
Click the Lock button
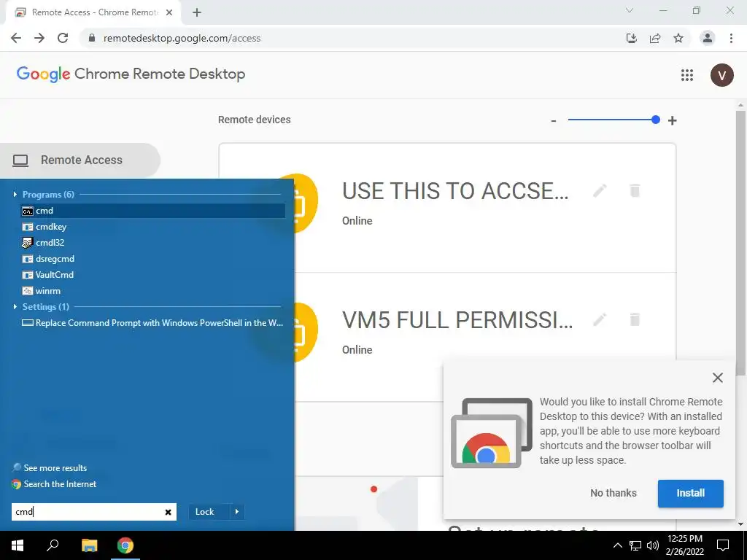pos(205,512)
